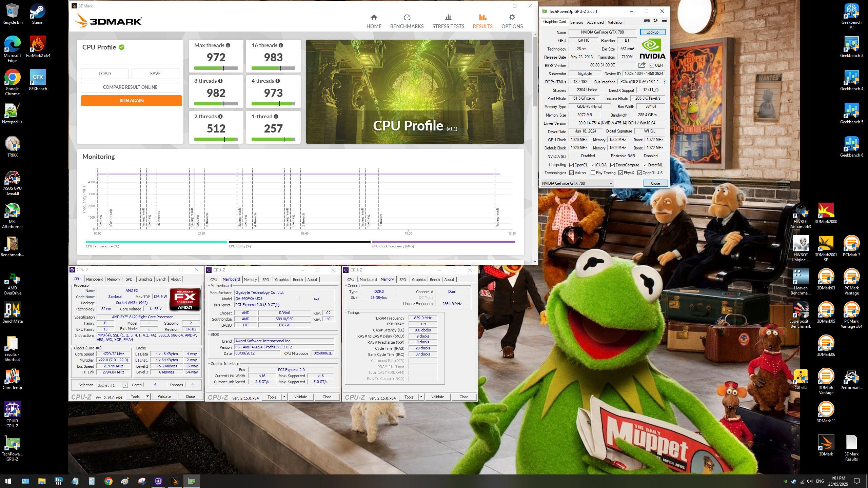Open the GPU selector dropdown in GPU-Z
Image resolution: width=868 pixels, height=488 pixels.
click(577, 183)
